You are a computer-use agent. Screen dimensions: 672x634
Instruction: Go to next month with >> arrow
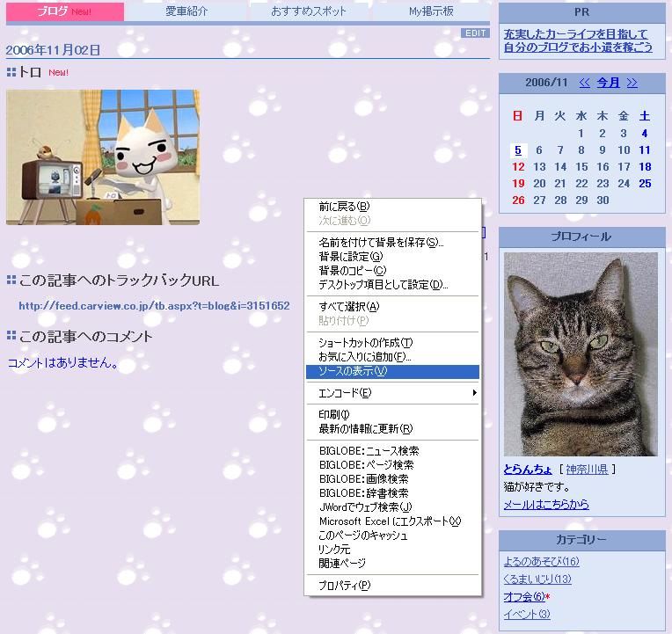tap(632, 83)
